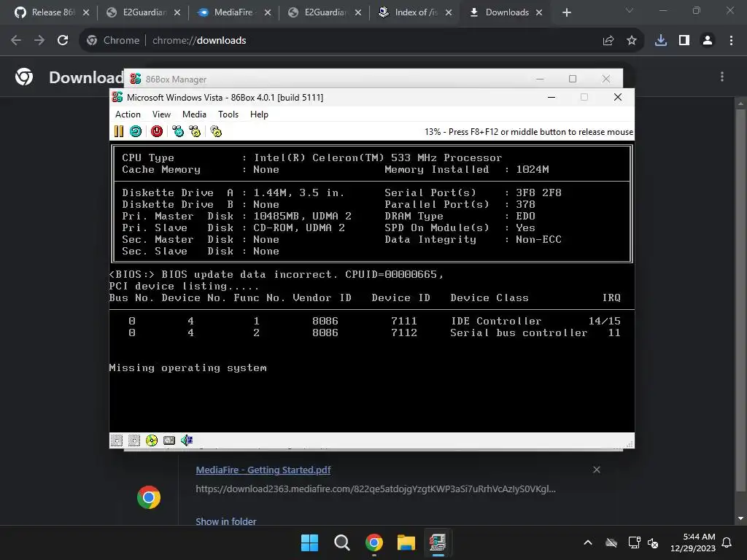Open Chrome tab search chevron

pyautogui.click(x=630, y=10)
